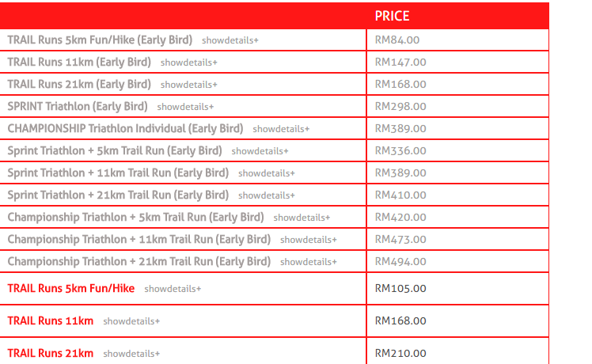Viewport: 592px width, 364px height.
Task: Show details for Championship Triathlon + 11km Trail Run
Action: 309,240
